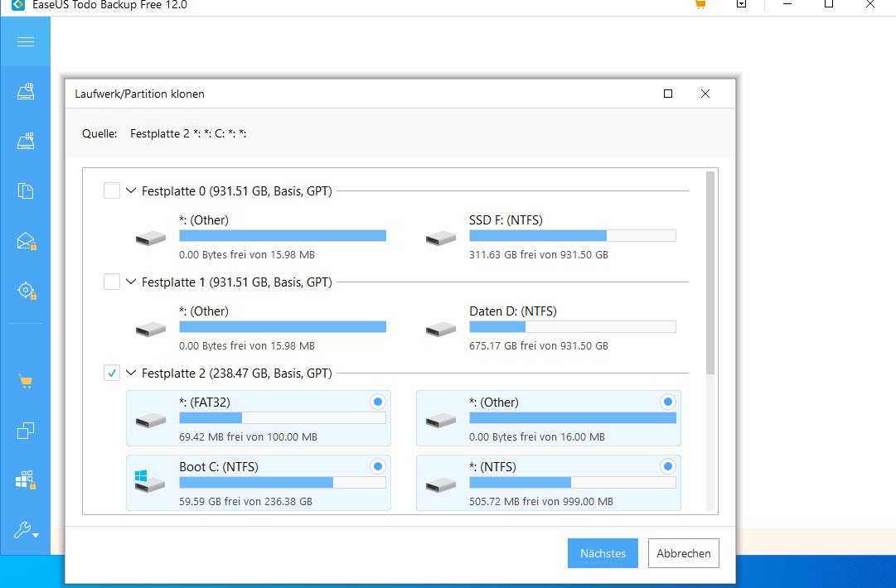Image resolution: width=896 pixels, height=588 pixels.
Task: Uncheck the Festplatte 2 checkbox
Action: [x=111, y=374]
